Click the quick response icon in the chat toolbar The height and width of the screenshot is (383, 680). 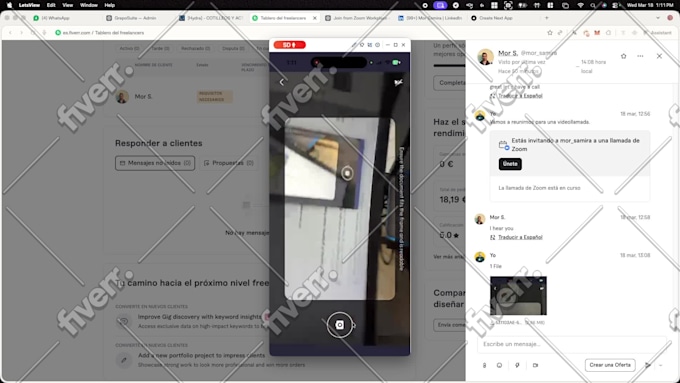point(517,365)
